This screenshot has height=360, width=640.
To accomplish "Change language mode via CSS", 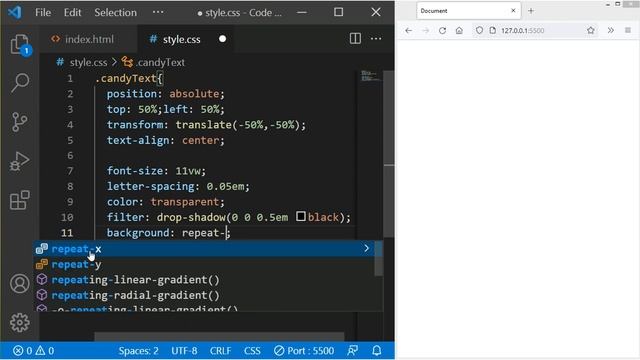I will [252, 351].
